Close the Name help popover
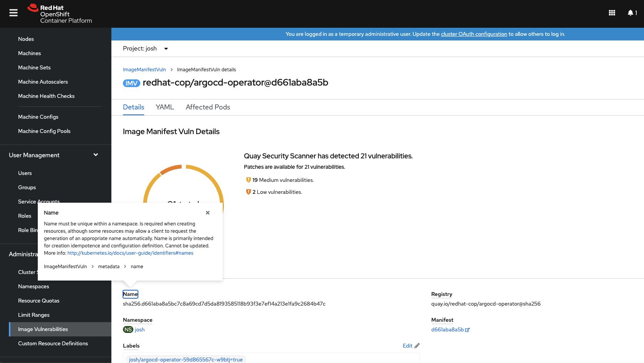The height and width of the screenshot is (363, 644). pyautogui.click(x=208, y=213)
